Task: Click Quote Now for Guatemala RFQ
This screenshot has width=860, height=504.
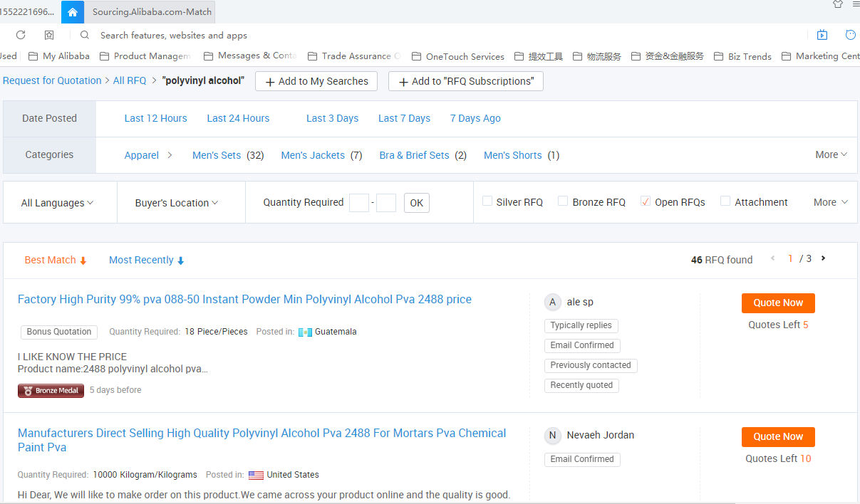Action: [778, 303]
